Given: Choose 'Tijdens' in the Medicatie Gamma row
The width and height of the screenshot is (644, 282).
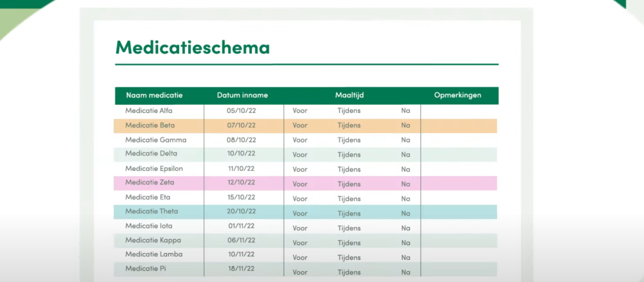Looking at the screenshot, I should pos(349,140).
